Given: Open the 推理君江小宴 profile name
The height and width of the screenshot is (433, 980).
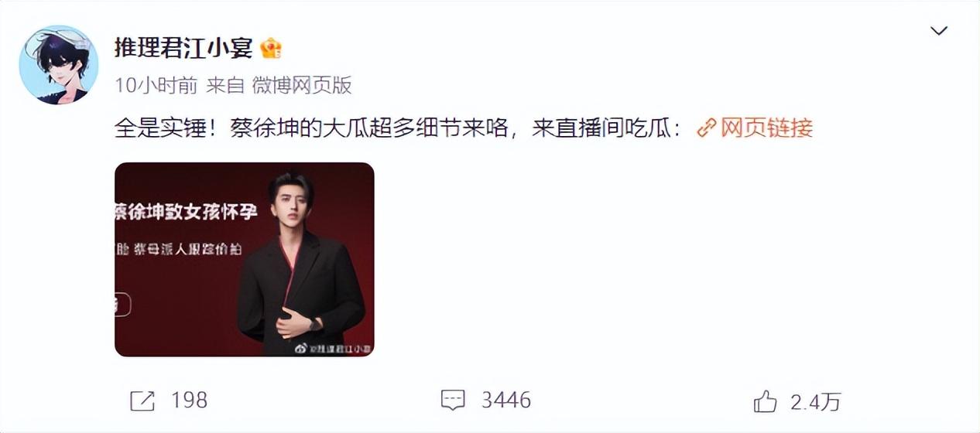Looking at the screenshot, I should coord(184,49).
